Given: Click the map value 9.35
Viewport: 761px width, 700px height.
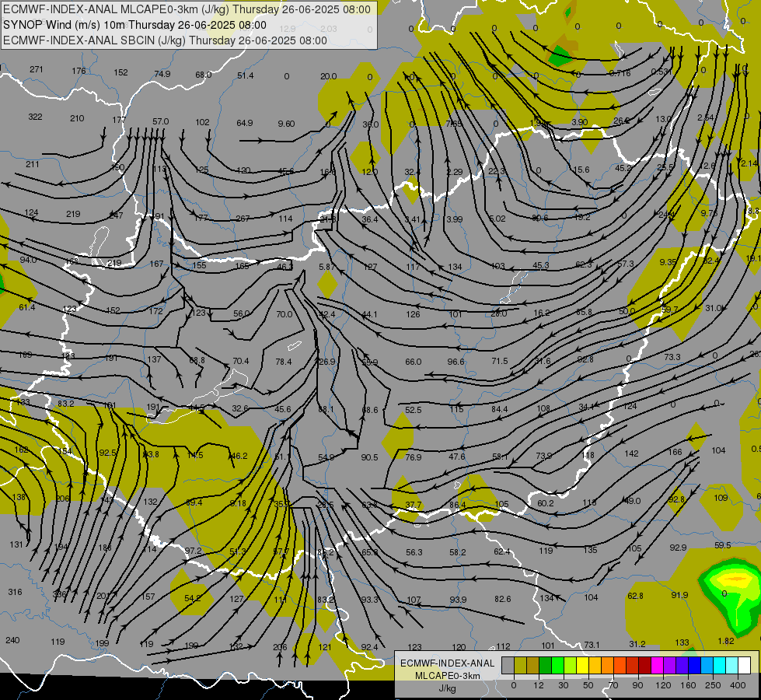Looking at the screenshot, I should pos(668,262).
